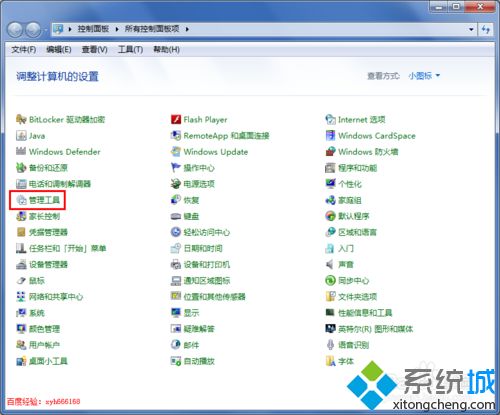Click the back navigation button
This screenshot has width=500, height=415.
pos(15,30)
